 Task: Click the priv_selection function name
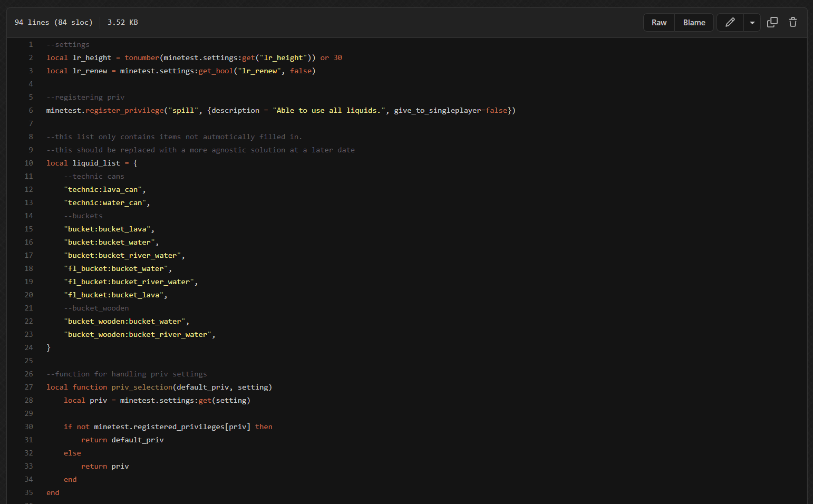(x=142, y=387)
